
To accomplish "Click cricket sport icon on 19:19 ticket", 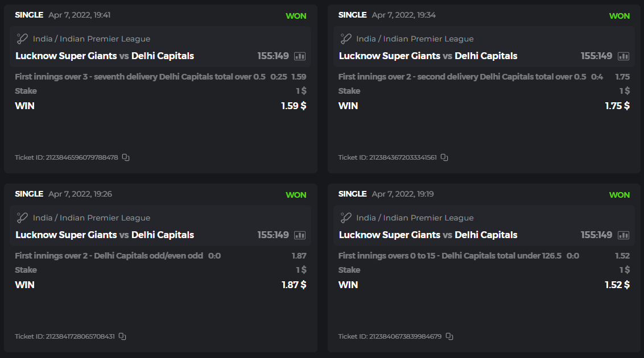I will [346, 218].
